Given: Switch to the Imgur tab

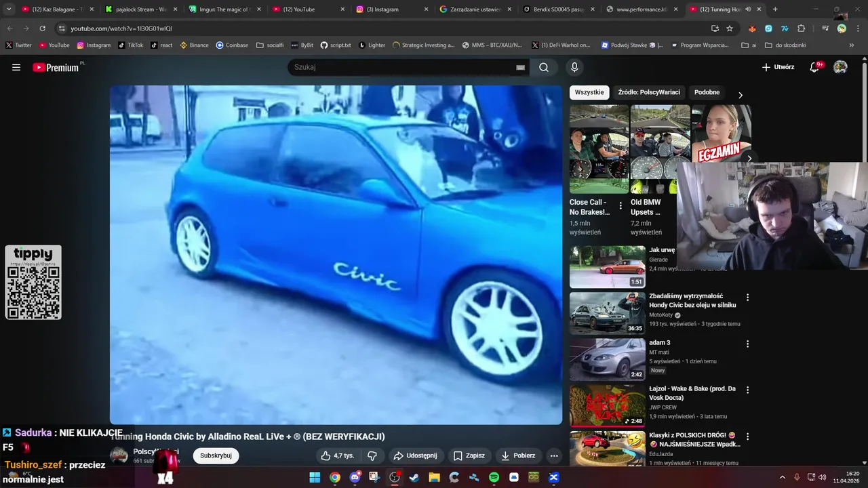Looking at the screenshot, I should [x=225, y=9].
